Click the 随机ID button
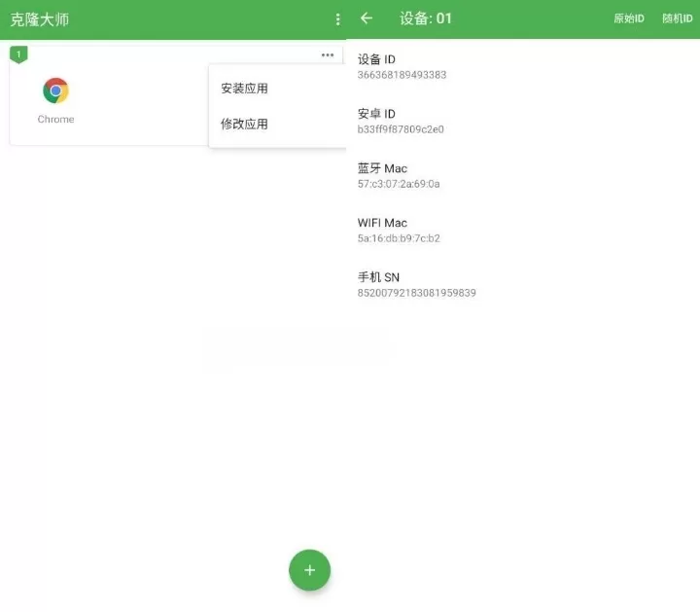 click(x=678, y=18)
